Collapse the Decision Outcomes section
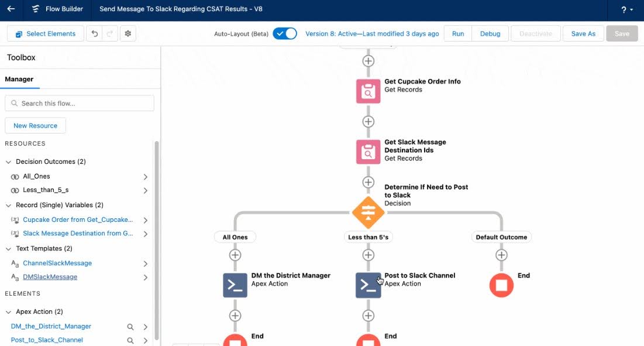This screenshot has height=346, width=644. 8,162
